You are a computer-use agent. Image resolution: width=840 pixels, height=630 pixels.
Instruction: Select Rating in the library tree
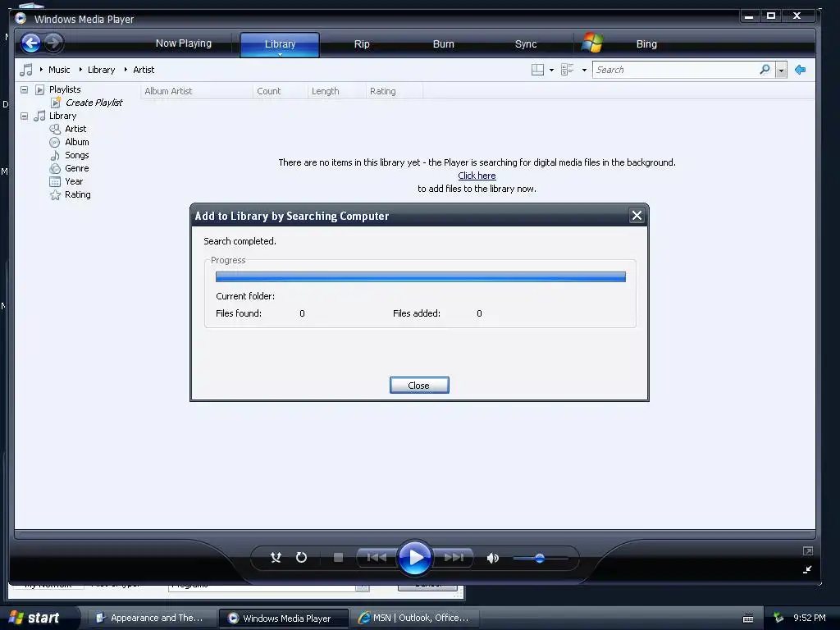[x=78, y=194]
